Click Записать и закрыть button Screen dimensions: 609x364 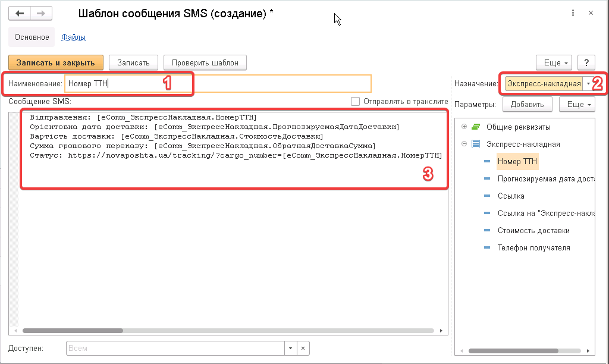[56, 62]
